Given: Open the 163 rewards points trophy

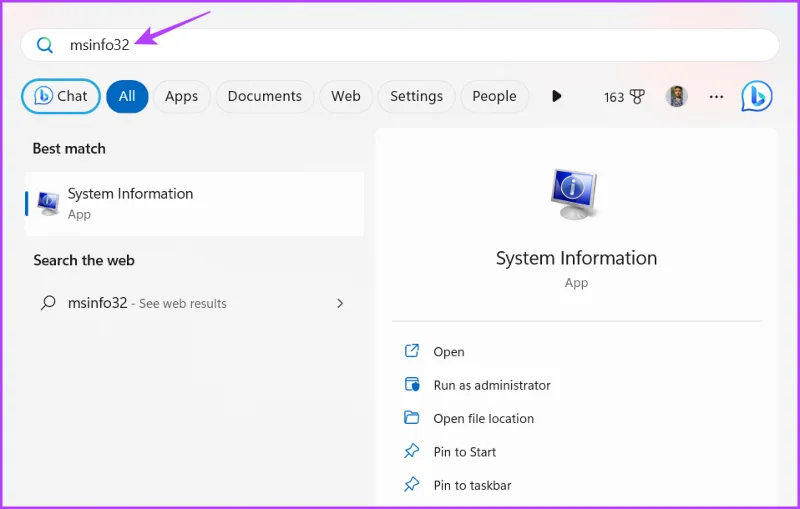Looking at the screenshot, I should (624, 96).
